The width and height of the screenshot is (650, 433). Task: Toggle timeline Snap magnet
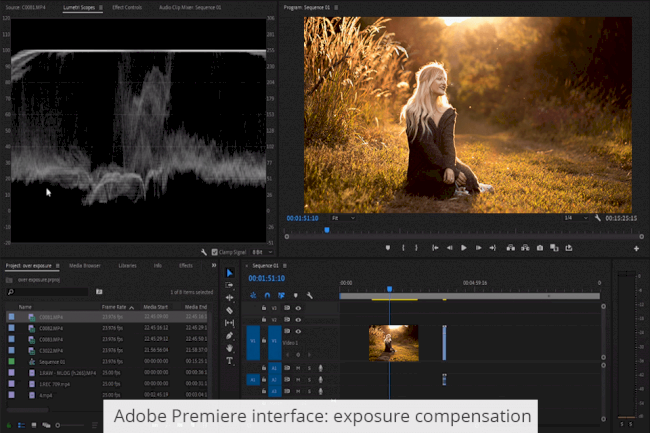(267, 295)
